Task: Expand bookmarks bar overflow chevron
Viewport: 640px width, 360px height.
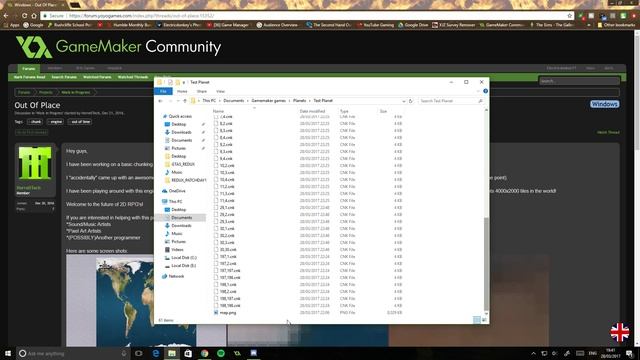Action: 589,25
